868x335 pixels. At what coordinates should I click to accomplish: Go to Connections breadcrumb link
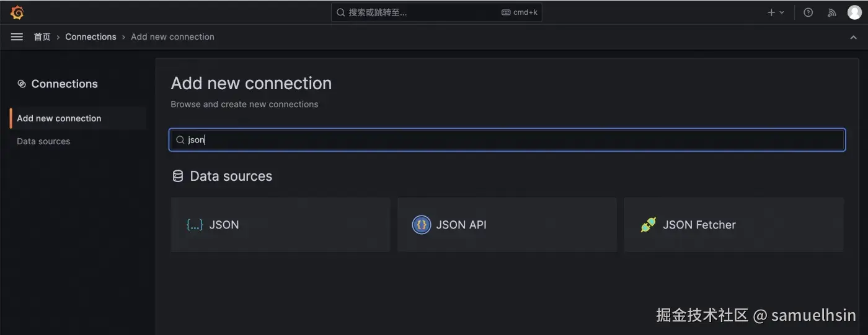pyautogui.click(x=91, y=37)
